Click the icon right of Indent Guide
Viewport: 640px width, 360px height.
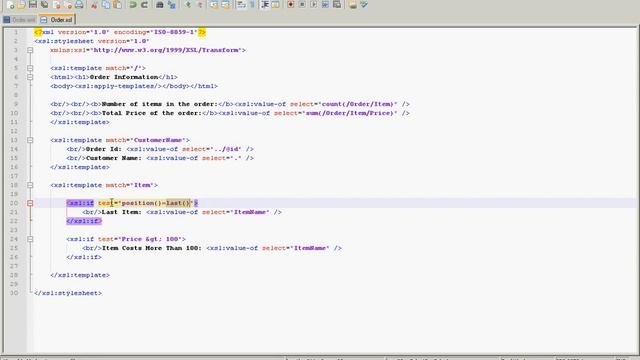click(x=276, y=5)
